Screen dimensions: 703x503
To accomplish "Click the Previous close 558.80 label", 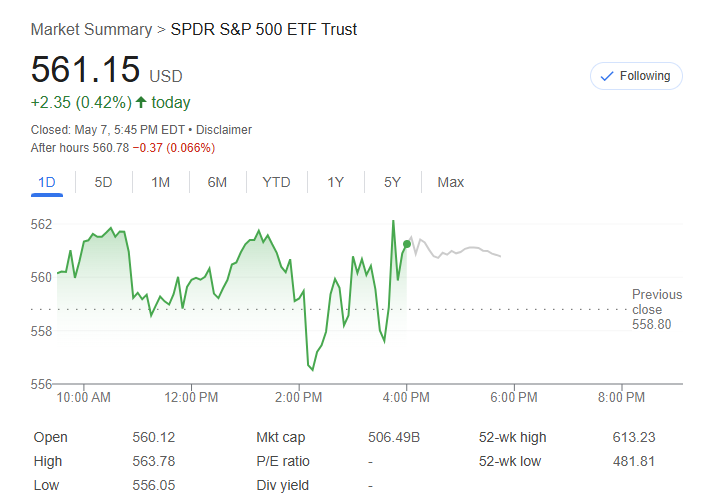I will (x=656, y=309).
